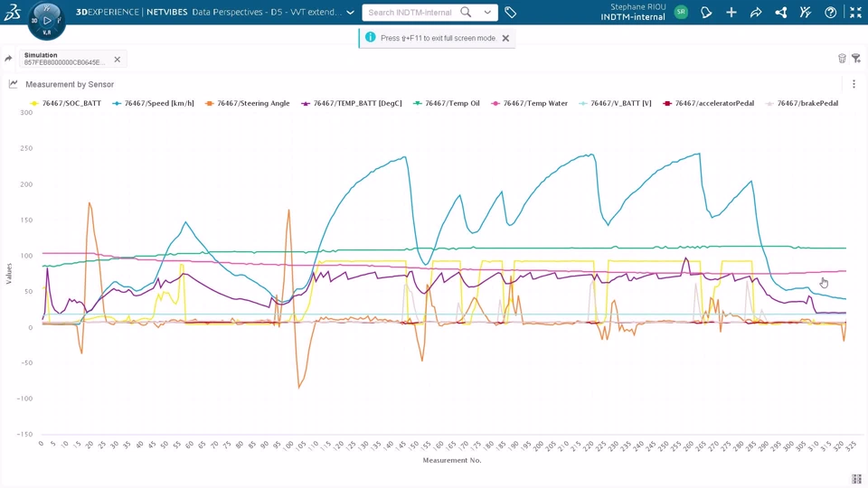Open the 3DEXPERIENCE compass

click(46, 21)
